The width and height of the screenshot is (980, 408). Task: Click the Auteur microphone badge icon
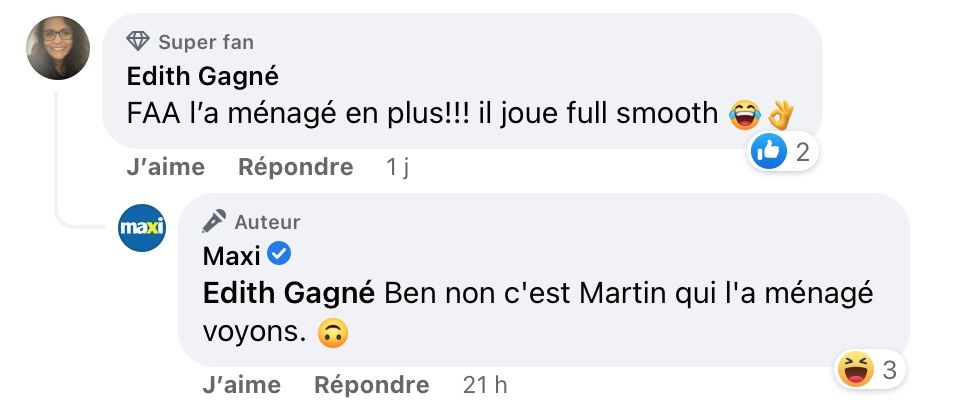pos(214,221)
